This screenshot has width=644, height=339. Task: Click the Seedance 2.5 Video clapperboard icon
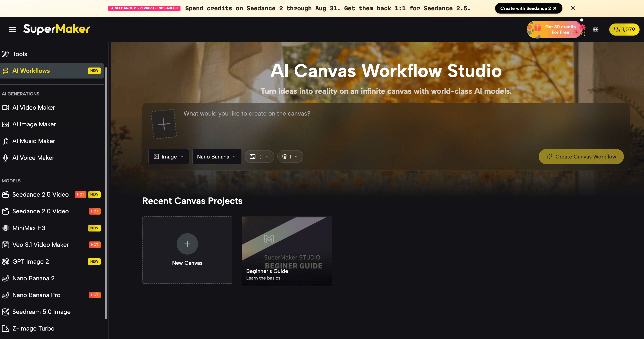click(x=6, y=194)
